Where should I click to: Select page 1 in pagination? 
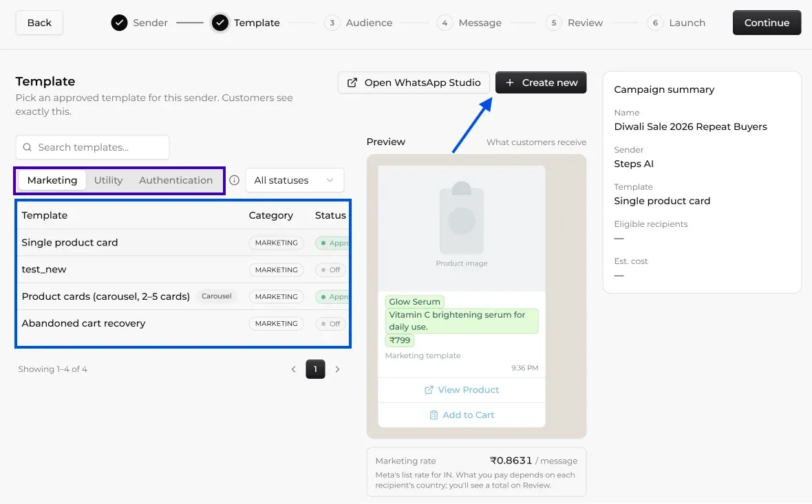(315, 369)
